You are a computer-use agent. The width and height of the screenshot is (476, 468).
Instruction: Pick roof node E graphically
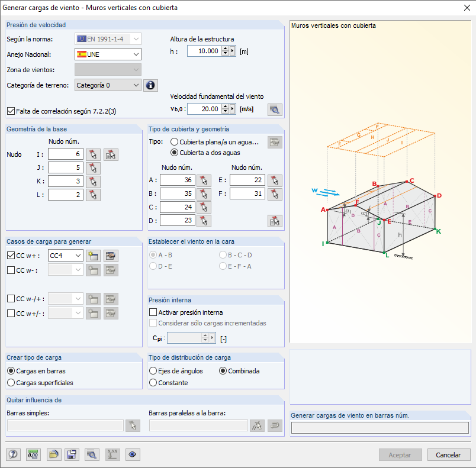coord(275,180)
